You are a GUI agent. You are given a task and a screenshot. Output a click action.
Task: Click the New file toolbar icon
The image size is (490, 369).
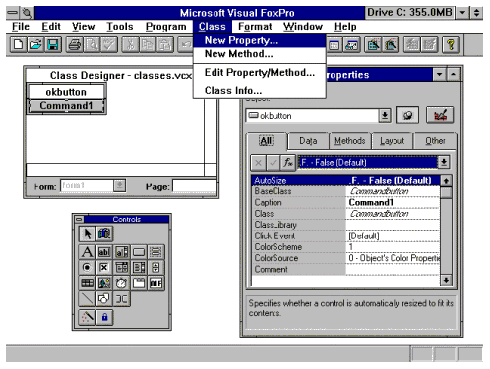click(x=19, y=45)
